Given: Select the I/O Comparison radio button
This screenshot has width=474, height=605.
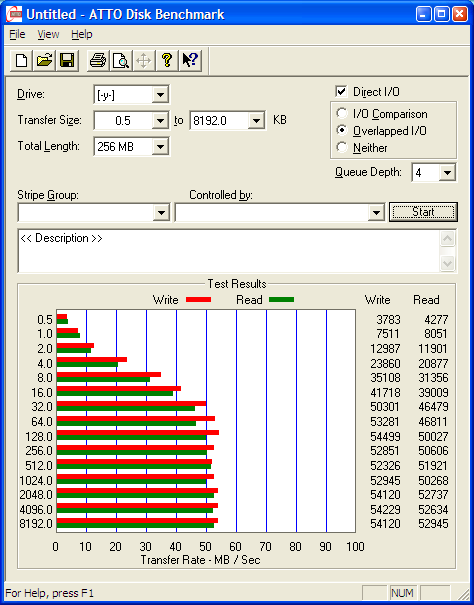Looking at the screenshot, I should [x=342, y=113].
